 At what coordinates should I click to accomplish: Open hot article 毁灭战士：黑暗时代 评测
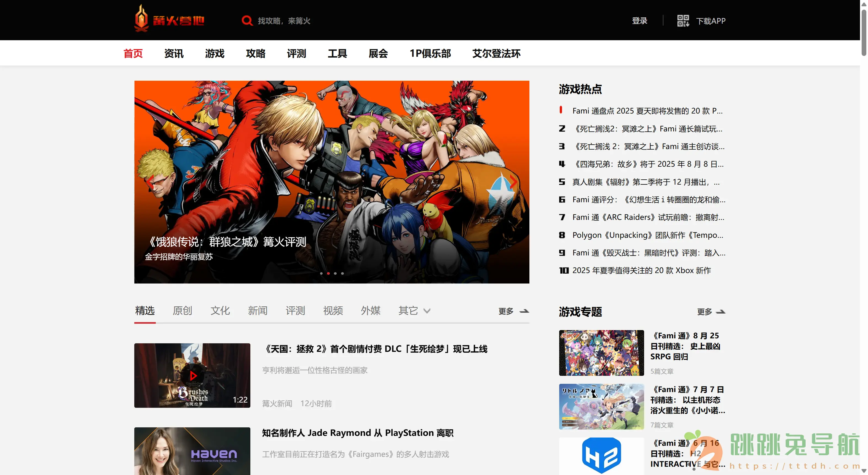[x=649, y=253]
